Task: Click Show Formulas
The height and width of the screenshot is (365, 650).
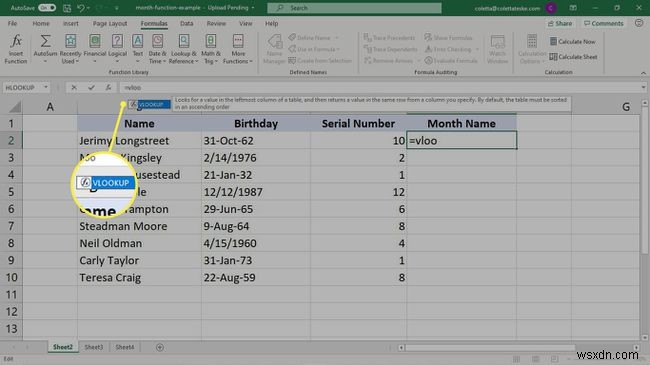Action: 449,38
